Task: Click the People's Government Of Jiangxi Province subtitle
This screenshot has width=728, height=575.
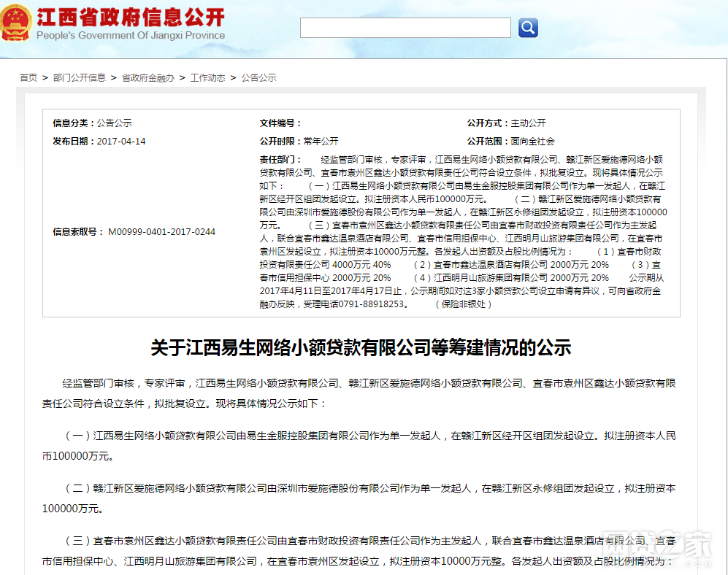Action: (x=131, y=36)
